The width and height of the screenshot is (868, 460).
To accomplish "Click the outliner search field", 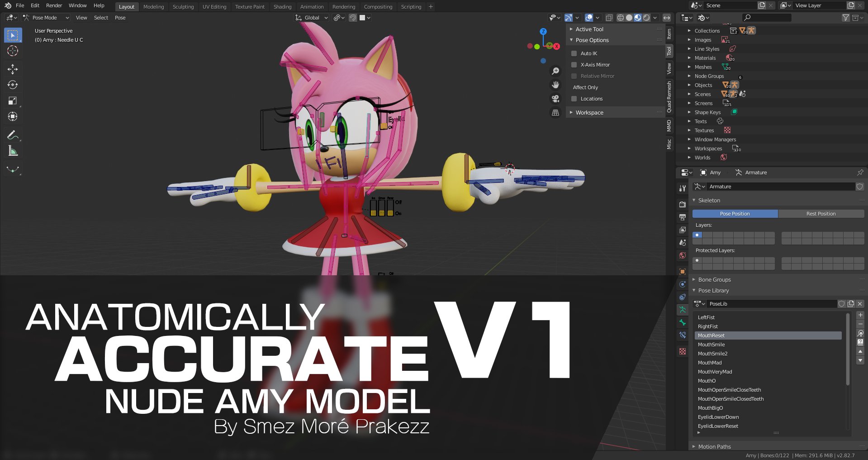I will tap(767, 18).
